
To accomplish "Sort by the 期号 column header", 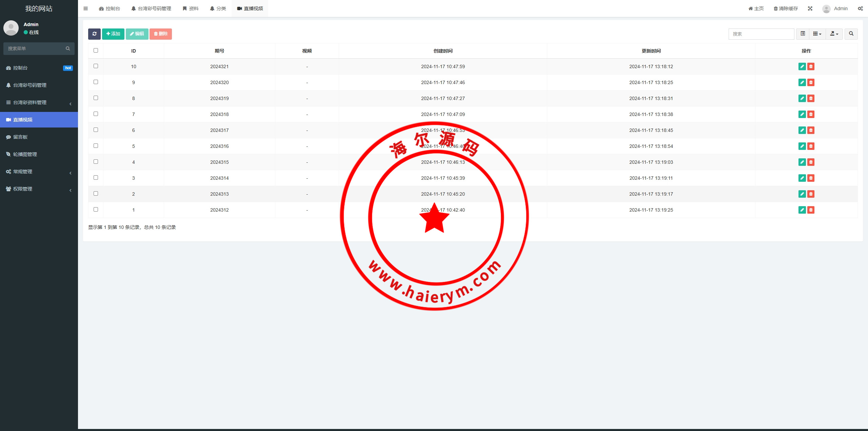I will click(x=219, y=51).
